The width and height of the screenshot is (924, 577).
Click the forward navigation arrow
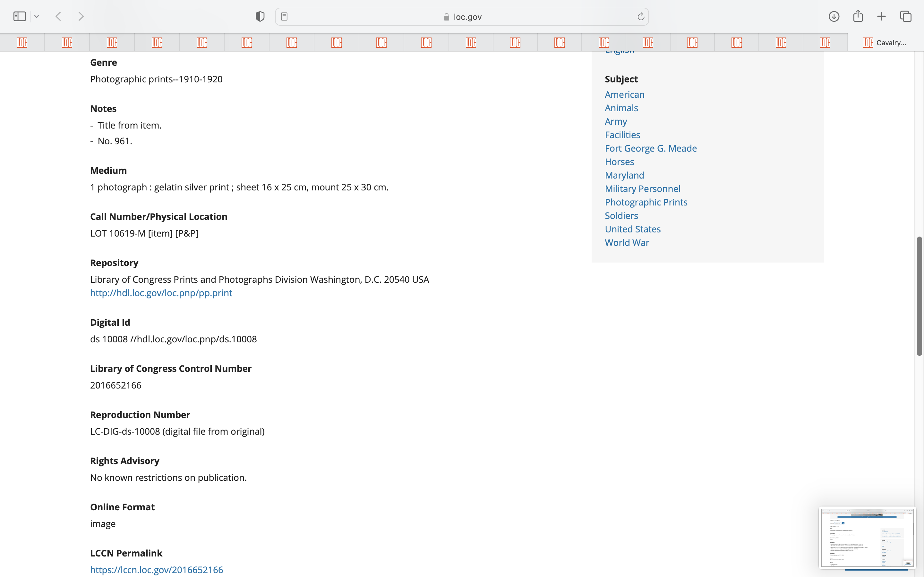point(81,16)
